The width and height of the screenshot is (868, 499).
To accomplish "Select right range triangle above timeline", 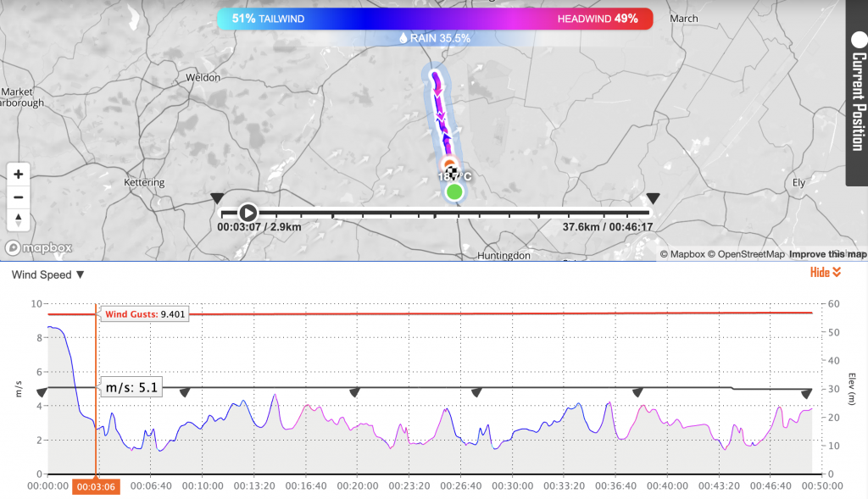I will point(653,197).
